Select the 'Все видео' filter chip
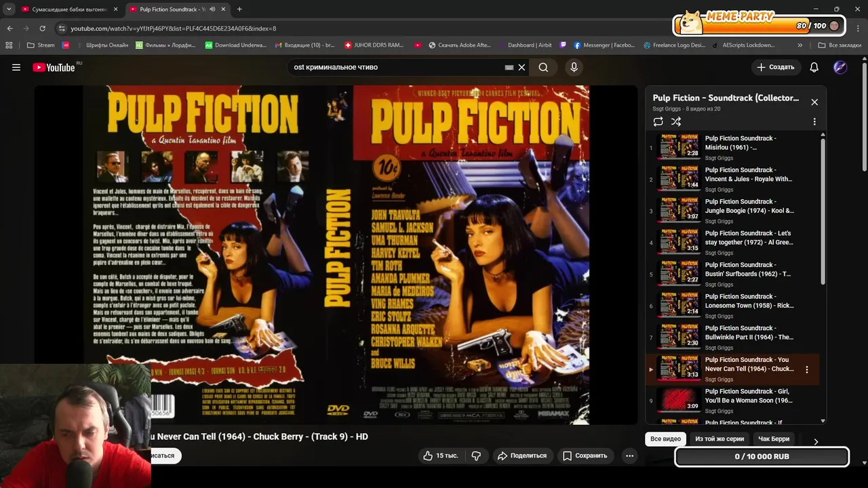 point(665,439)
